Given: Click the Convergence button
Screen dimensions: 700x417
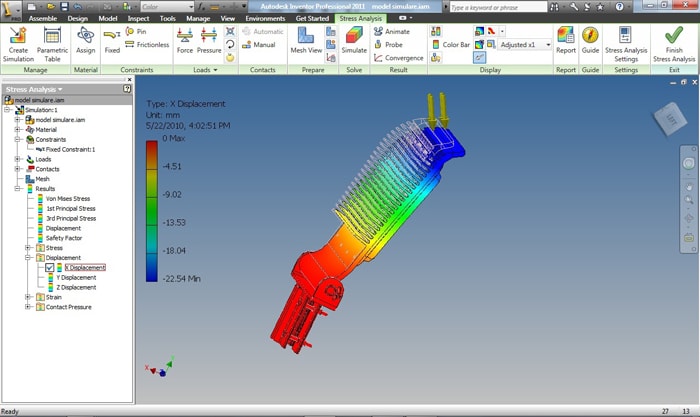Looking at the screenshot, I should click(x=398, y=57).
